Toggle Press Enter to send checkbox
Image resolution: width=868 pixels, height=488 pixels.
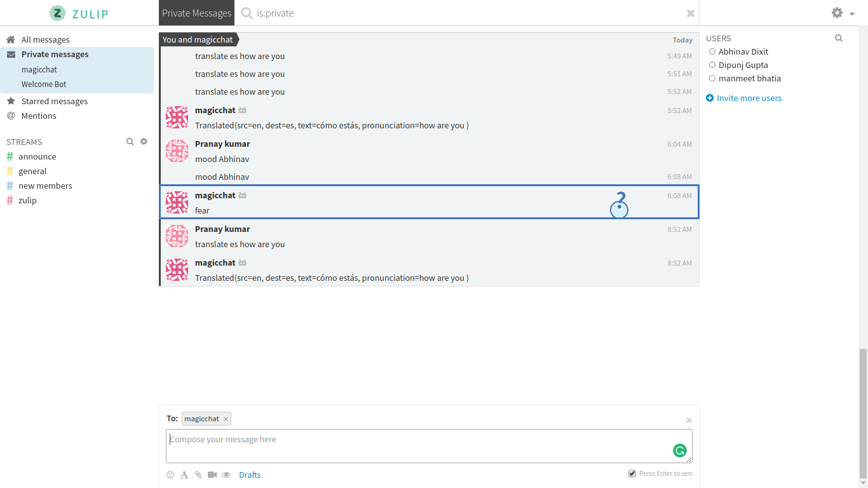[632, 473]
